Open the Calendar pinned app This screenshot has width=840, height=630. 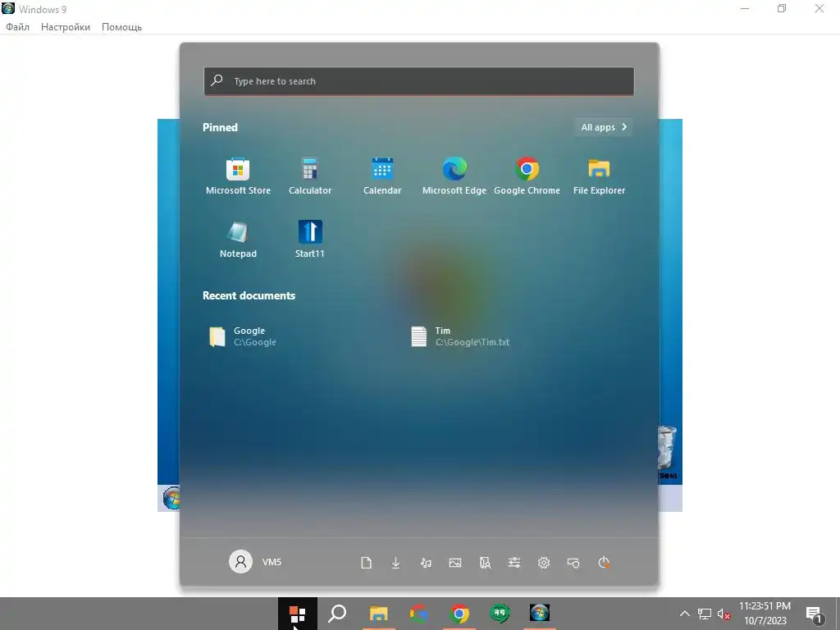click(382, 177)
